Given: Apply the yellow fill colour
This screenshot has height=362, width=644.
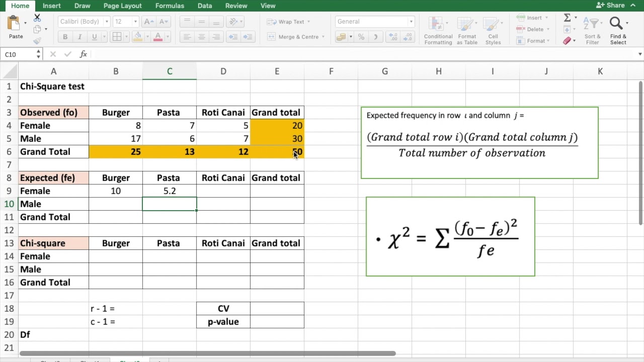Looking at the screenshot, I should (x=138, y=37).
